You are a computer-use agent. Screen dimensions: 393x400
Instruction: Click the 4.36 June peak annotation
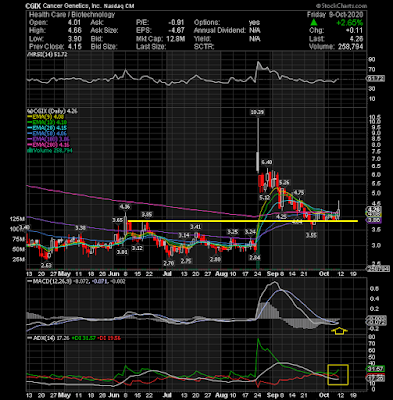pos(125,207)
